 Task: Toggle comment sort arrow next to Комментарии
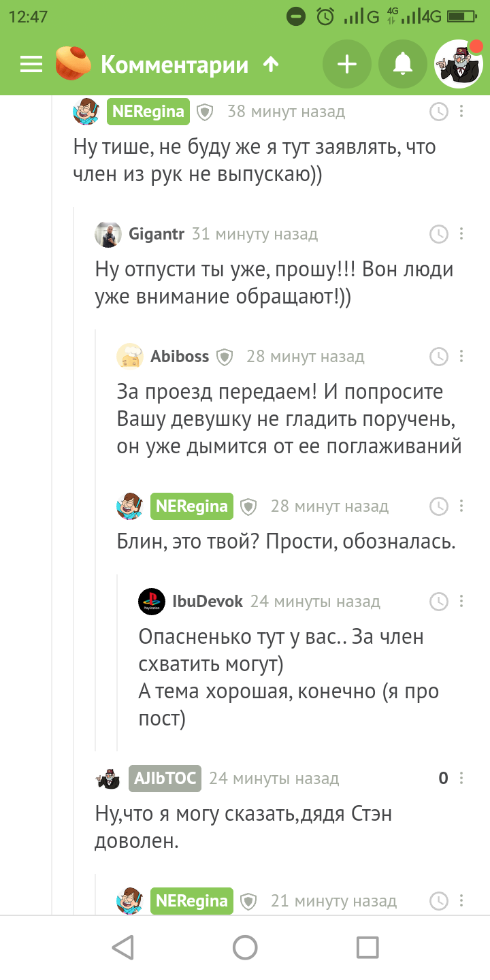pyautogui.click(x=271, y=65)
